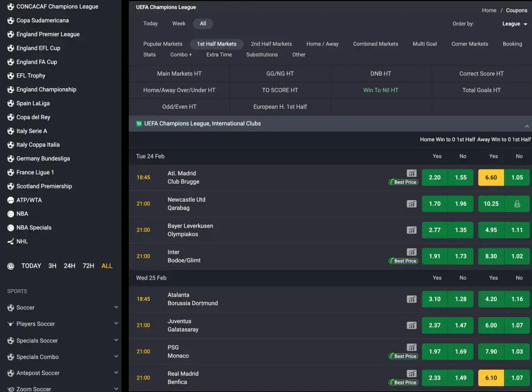Select Correct Score HT market
The width and height of the screenshot is (532, 392).
(481, 74)
